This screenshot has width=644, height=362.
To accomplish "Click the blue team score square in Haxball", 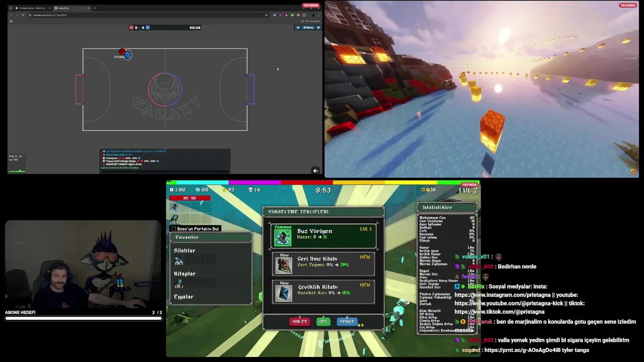I will (x=147, y=28).
